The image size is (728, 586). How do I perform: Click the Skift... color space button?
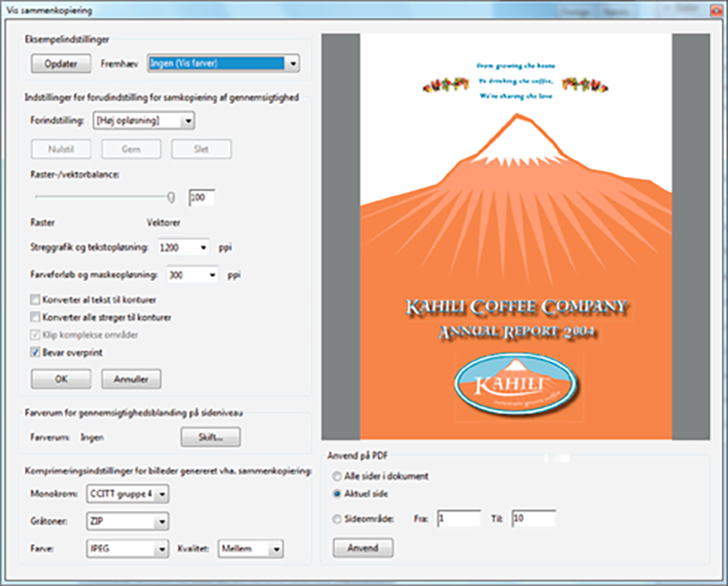click(x=210, y=437)
